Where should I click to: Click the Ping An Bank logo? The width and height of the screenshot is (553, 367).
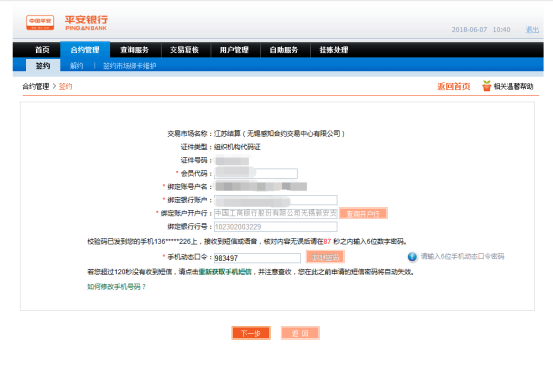tap(67, 23)
